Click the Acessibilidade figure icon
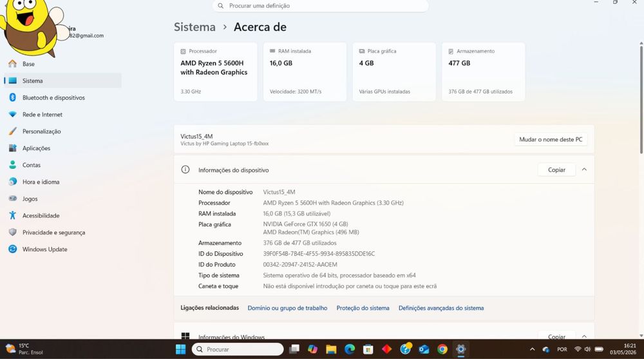This screenshot has width=644, height=359. [13, 215]
